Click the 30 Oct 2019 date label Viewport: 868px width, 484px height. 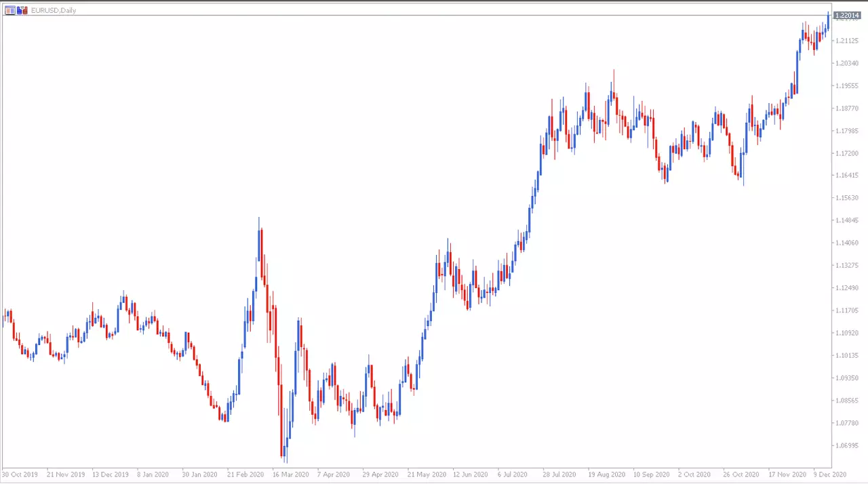(x=20, y=475)
